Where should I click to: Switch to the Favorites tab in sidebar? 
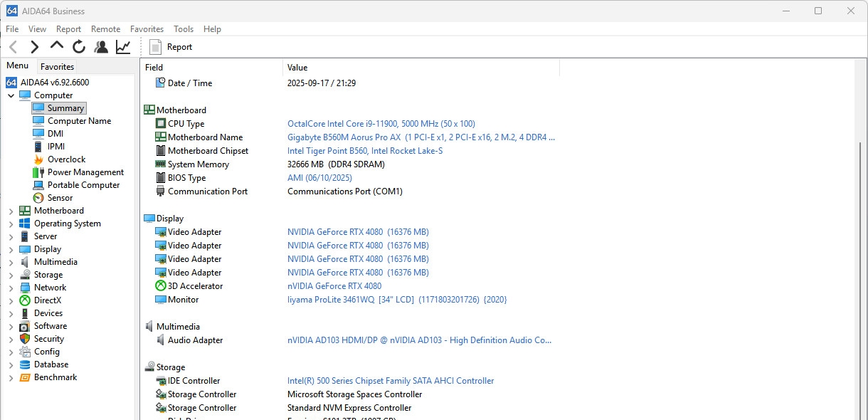click(57, 66)
